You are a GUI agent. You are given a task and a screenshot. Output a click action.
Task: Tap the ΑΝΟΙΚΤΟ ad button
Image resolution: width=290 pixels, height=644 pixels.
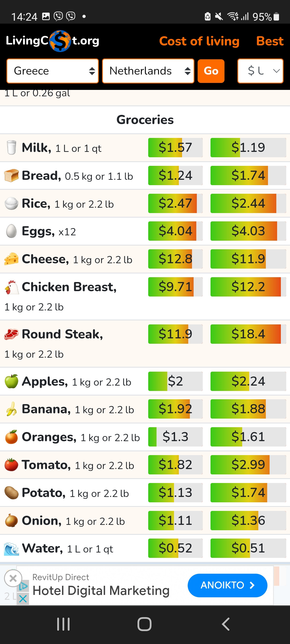tap(227, 586)
